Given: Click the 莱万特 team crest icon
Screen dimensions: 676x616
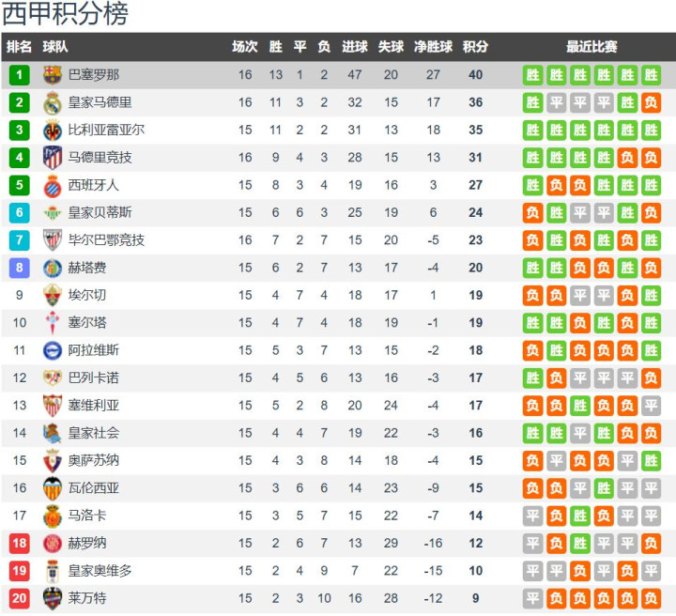Looking at the screenshot, I should (53, 598).
